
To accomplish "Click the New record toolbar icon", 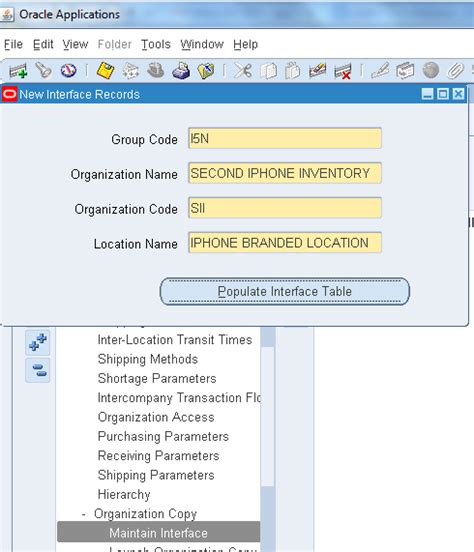I will click(18, 70).
